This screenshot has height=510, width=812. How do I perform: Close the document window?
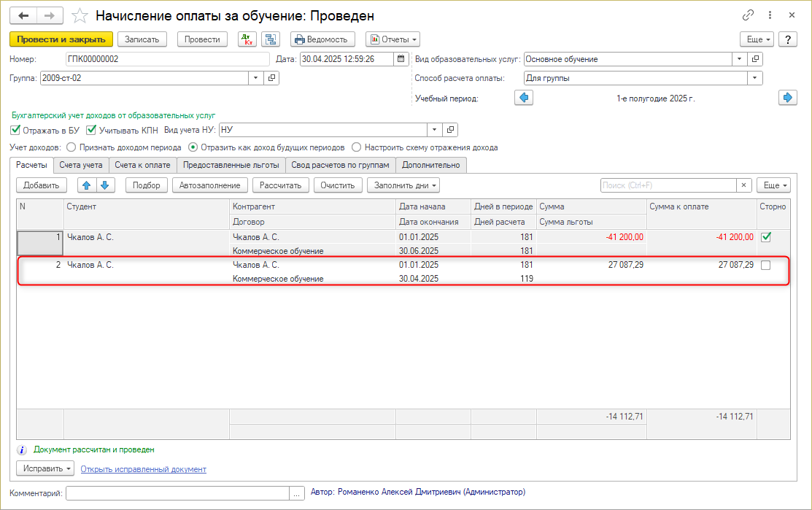coord(792,15)
